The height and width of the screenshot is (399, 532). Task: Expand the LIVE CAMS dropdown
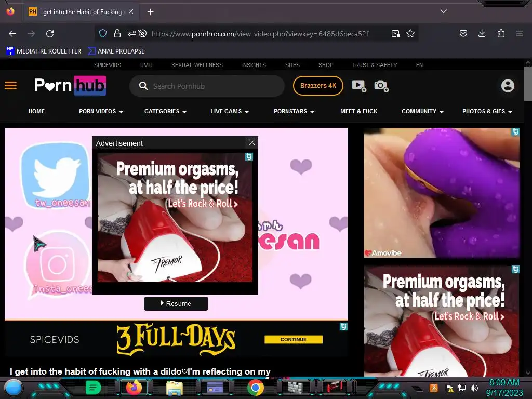(230, 111)
